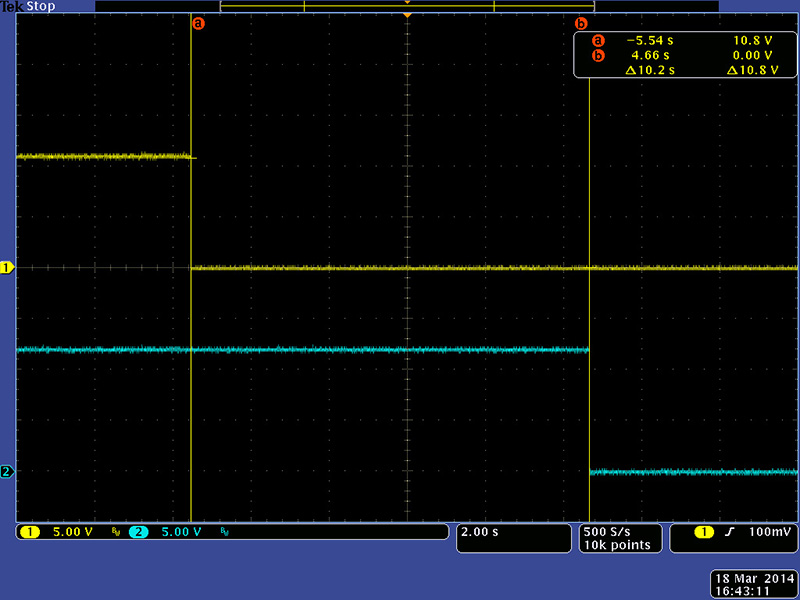Click channel 2 ground reference marker
Viewport: 800px width, 600px height.
7,472
